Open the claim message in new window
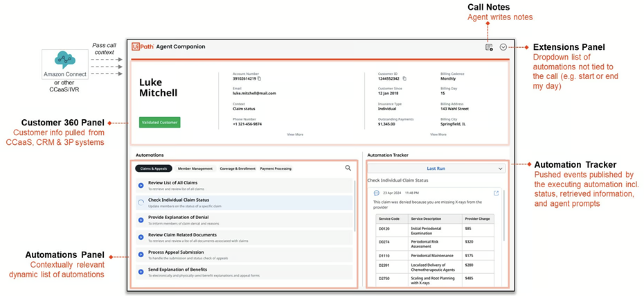The height and width of the screenshot is (296, 644). (x=496, y=193)
